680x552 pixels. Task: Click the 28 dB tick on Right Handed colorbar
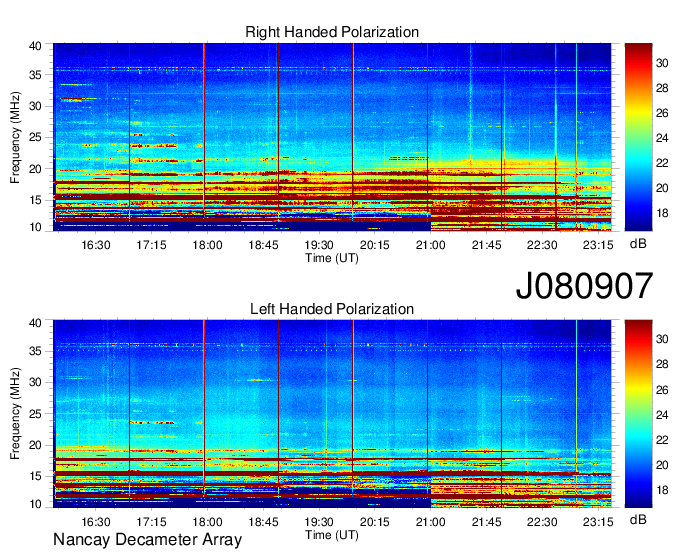point(662,88)
